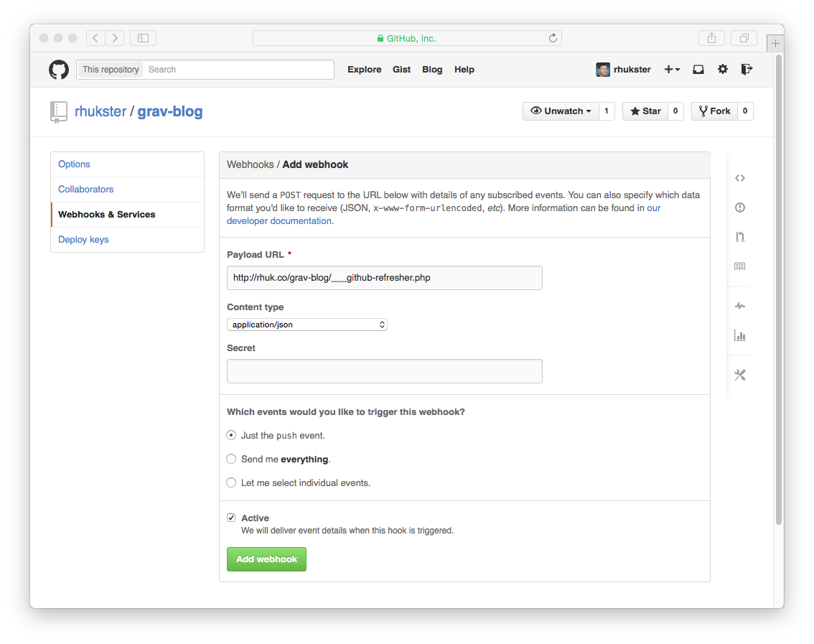
Task: Open the Unwatch dropdown
Action: point(561,111)
